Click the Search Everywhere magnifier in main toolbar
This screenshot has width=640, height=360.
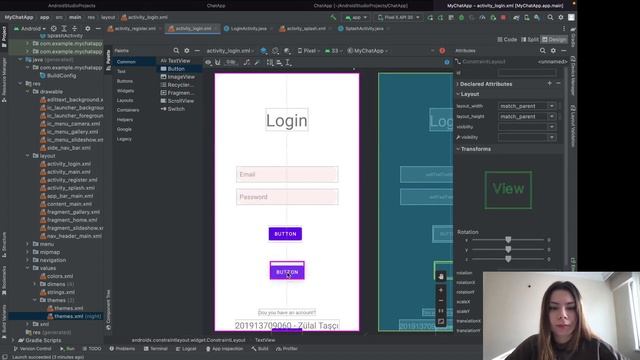[x=550, y=18]
